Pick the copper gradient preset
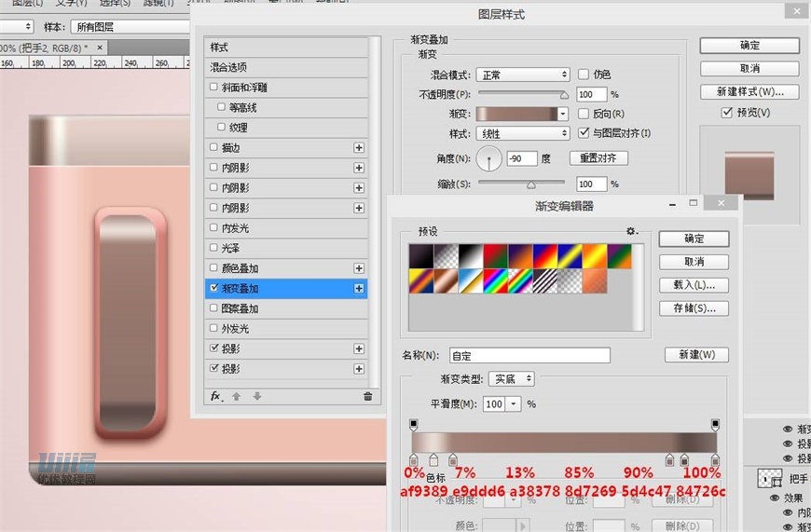811x532 pixels. pos(447,281)
